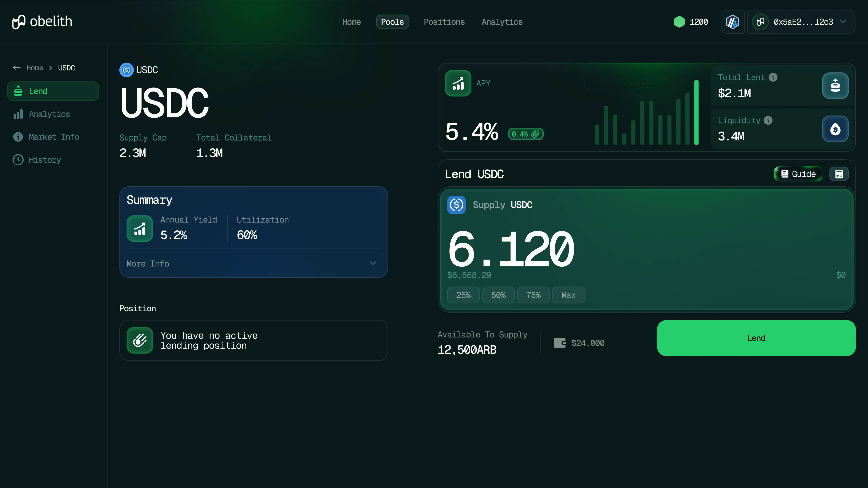Click the 2.3M Supply Cap value
Viewport: 868px width, 488px height.
pyautogui.click(x=133, y=153)
